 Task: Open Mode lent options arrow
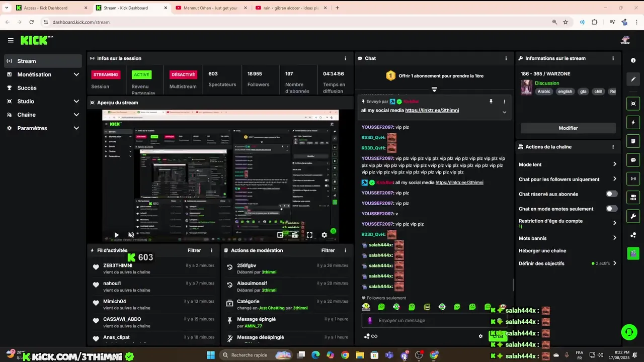[x=614, y=164]
